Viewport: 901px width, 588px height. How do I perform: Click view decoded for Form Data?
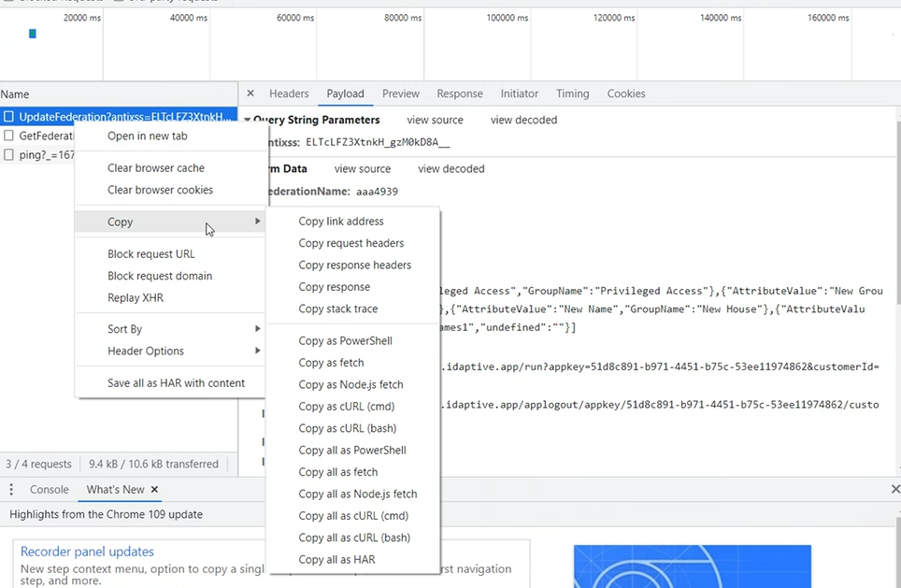pos(451,168)
